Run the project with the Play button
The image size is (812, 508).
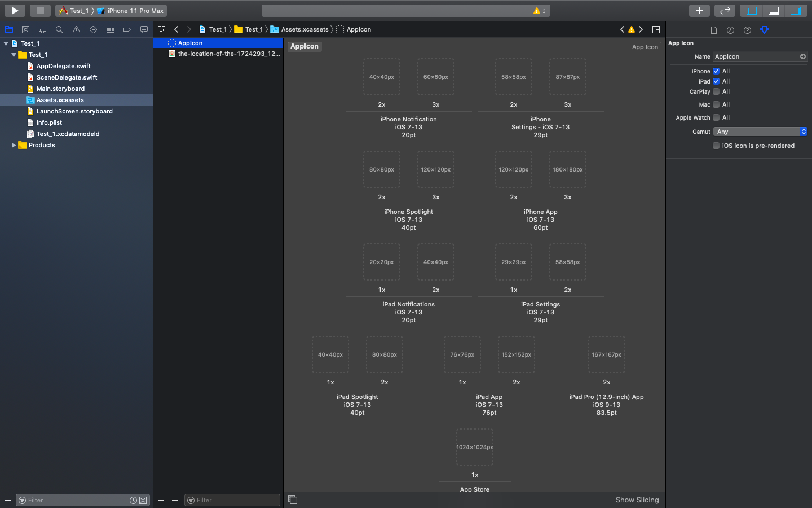click(15, 10)
